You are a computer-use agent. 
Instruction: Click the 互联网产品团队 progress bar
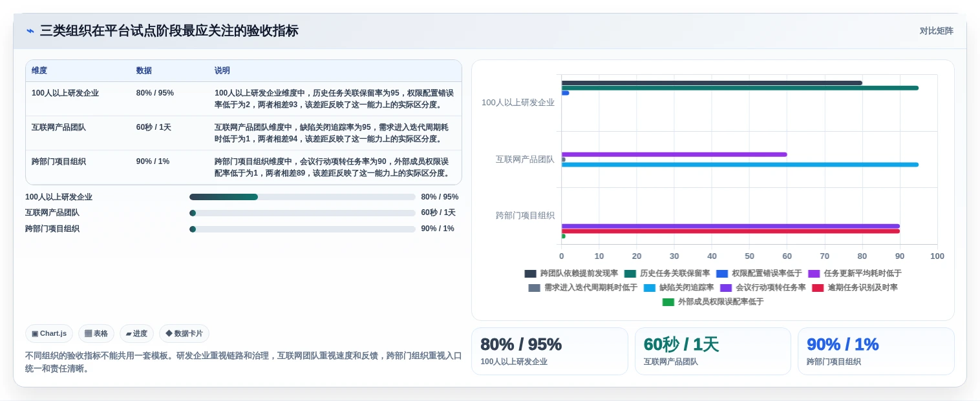pyautogui.click(x=303, y=213)
